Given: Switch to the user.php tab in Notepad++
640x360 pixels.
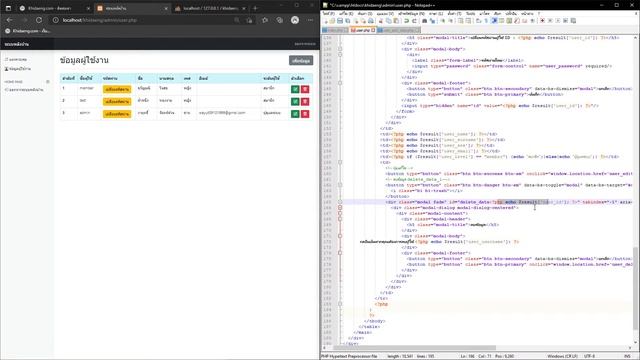Looking at the screenshot, I should tap(362, 30).
